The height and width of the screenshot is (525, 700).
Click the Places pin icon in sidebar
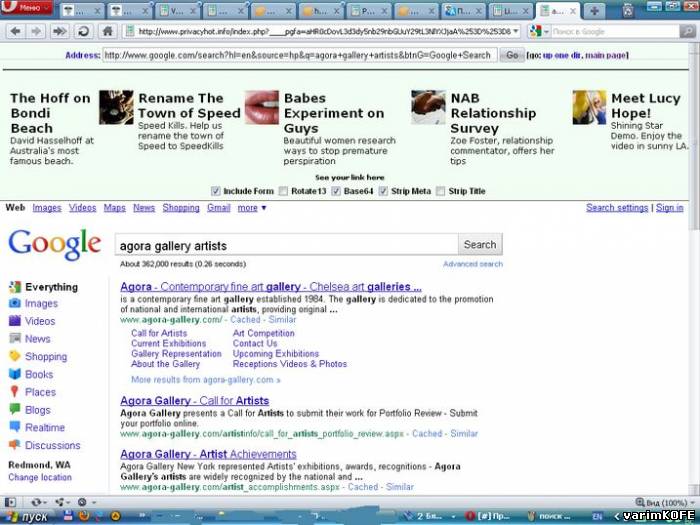click(15, 392)
